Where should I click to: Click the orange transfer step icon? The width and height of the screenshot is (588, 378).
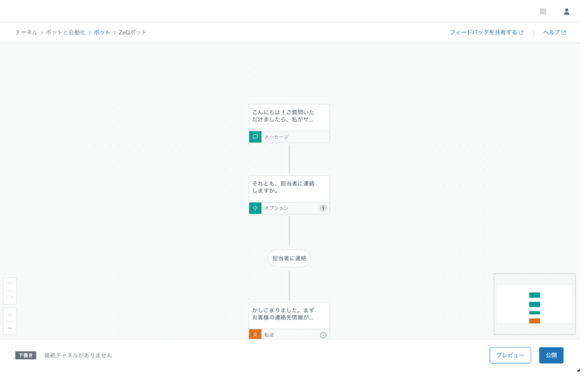click(256, 335)
